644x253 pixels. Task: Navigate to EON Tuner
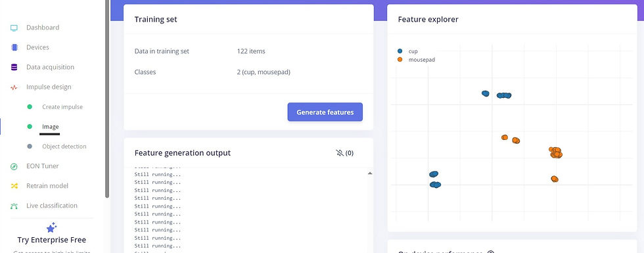[42, 166]
